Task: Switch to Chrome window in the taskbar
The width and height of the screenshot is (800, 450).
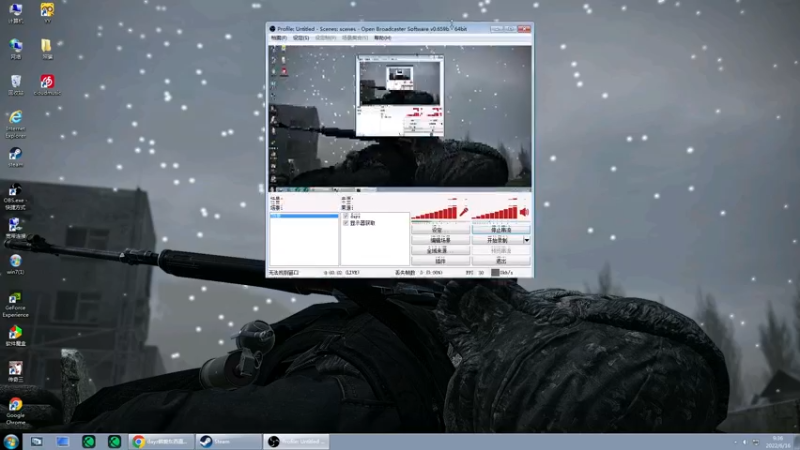Action: pyautogui.click(x=162, y=441)
